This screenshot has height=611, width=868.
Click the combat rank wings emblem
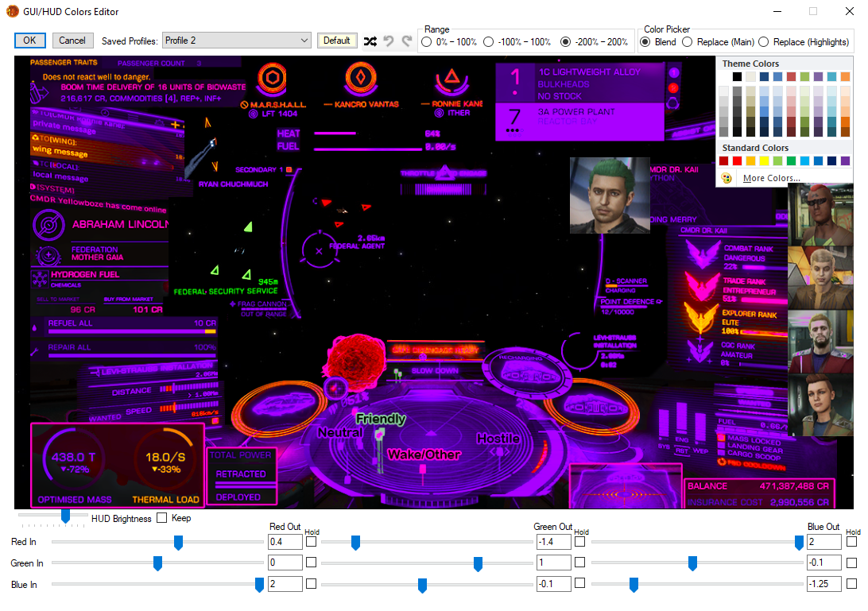coord(702,253)
